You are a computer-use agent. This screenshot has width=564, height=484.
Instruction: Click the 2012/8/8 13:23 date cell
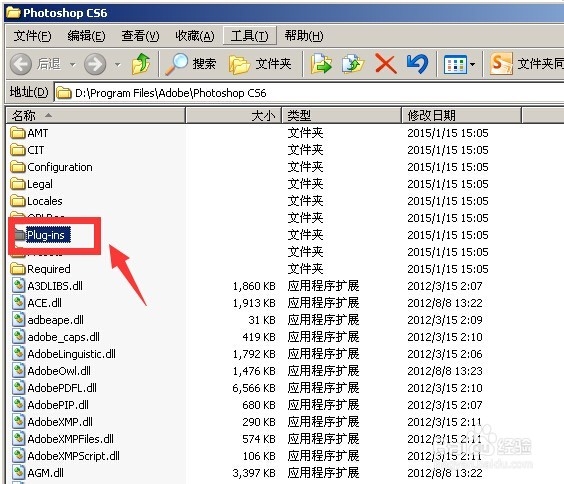(x=445, y=371)
